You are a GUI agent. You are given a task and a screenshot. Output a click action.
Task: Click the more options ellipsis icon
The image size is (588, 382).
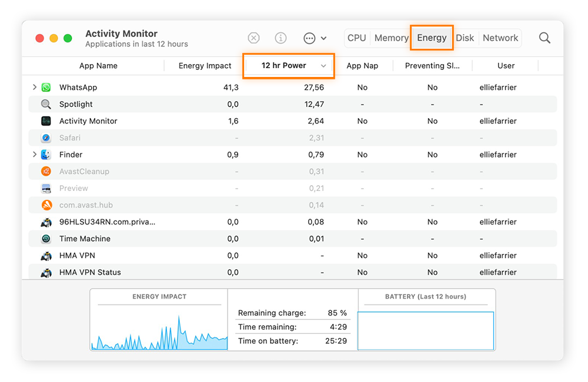(x=309, y=38)
